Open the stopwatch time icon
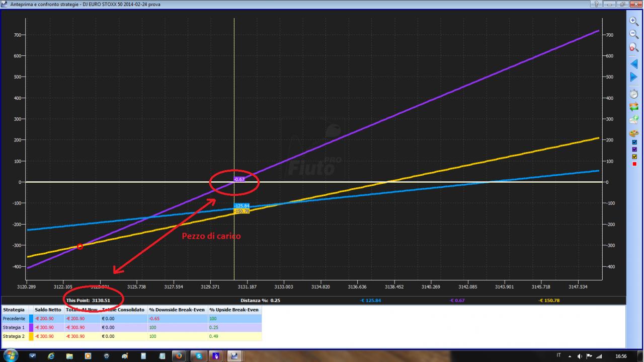Screen dimensions: 644x362 [634, 94]
